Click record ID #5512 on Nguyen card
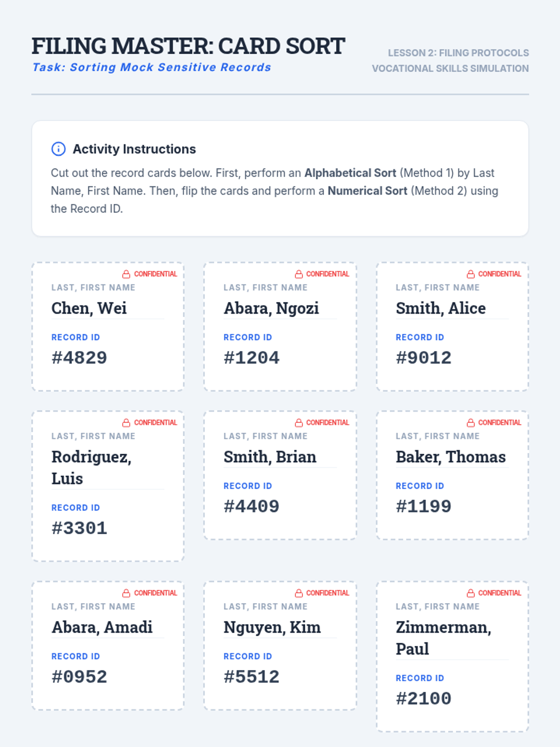560x747 pixels. [x=252, y=677]
